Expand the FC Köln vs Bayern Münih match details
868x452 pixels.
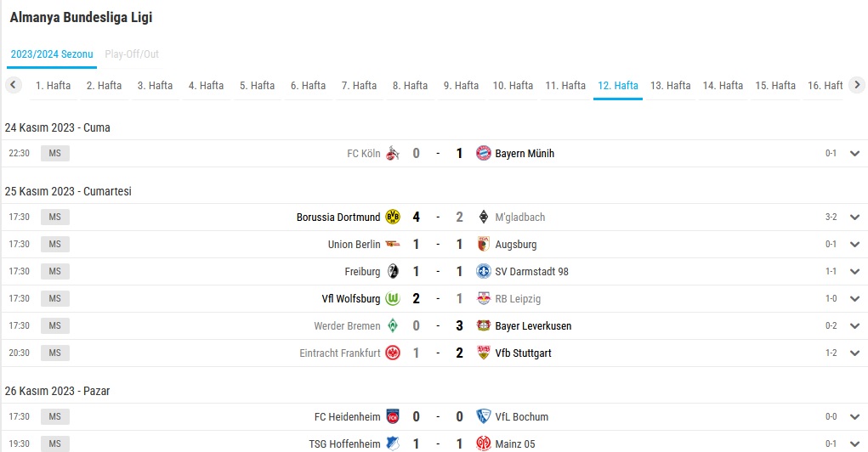(x=854, y=154)
